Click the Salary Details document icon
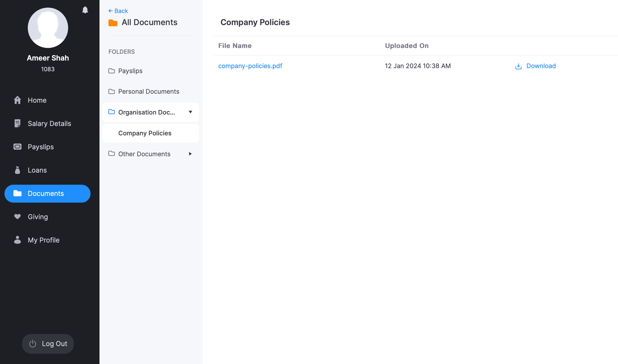This screenshot has height=364, width=618. pos(17,123)
